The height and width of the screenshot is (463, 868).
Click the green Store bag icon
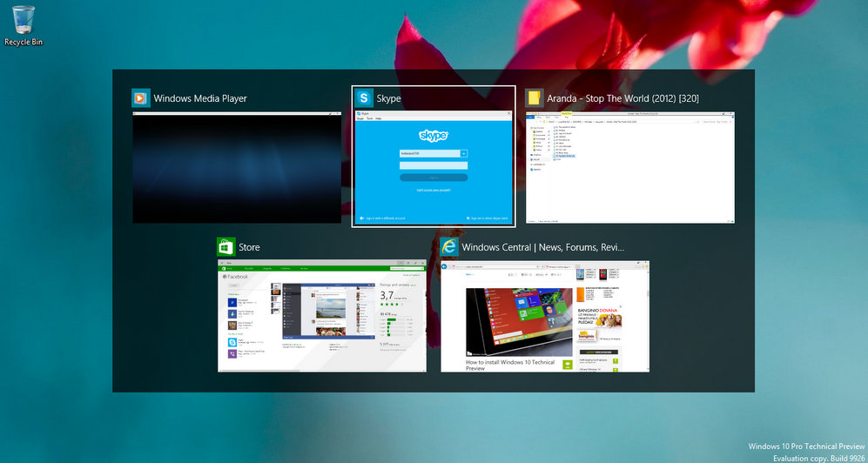226,247
